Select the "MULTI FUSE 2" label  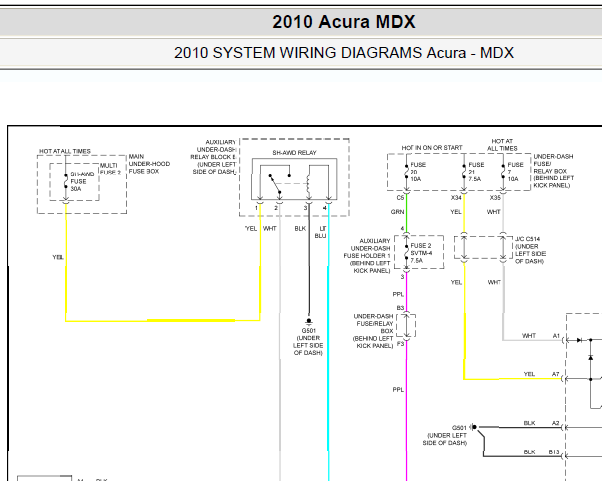pyautogui.click(x=110, y=169)
